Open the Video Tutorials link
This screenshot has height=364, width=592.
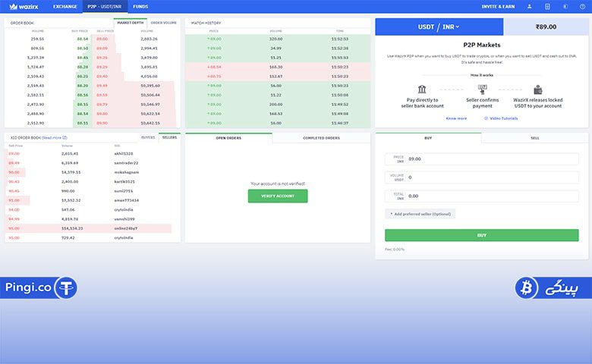[501, 118]
